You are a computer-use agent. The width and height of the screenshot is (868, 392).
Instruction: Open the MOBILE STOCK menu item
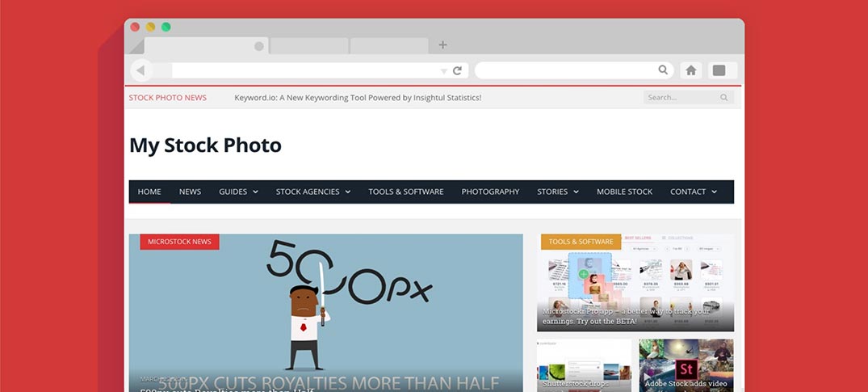[624, 192]
